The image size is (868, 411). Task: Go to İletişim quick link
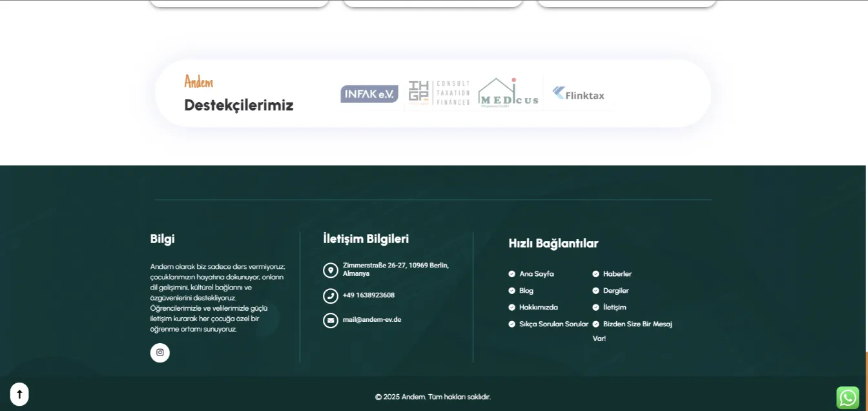614,308
